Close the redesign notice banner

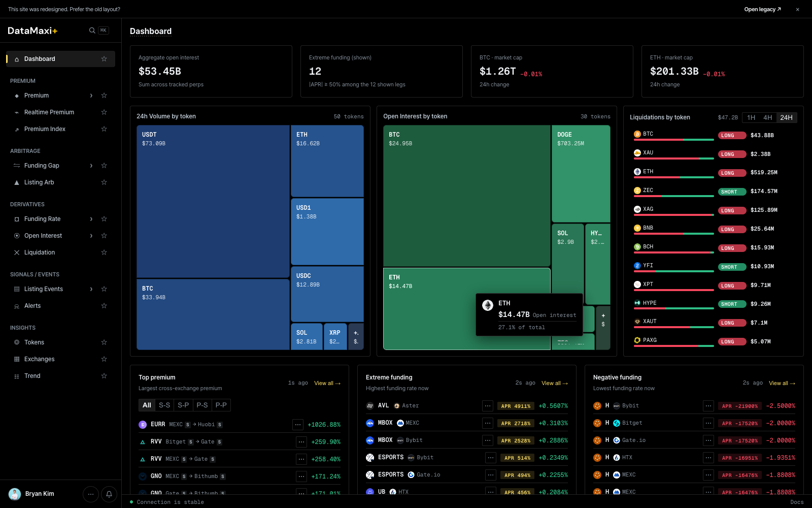797,9
